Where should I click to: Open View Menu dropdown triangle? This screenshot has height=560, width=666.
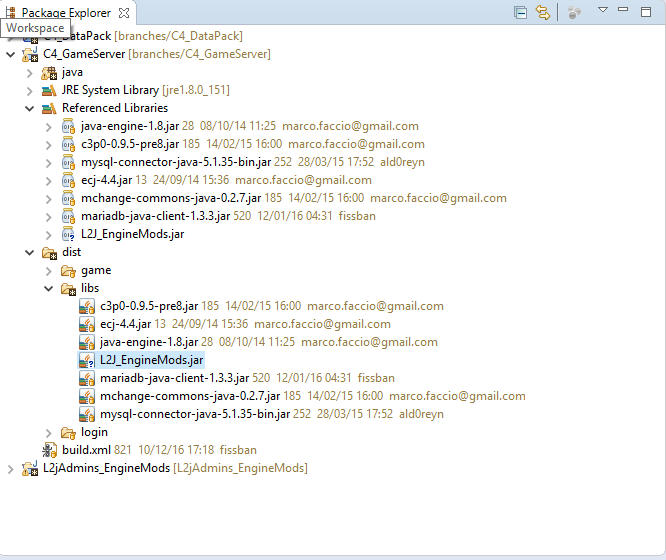(603, 10)
